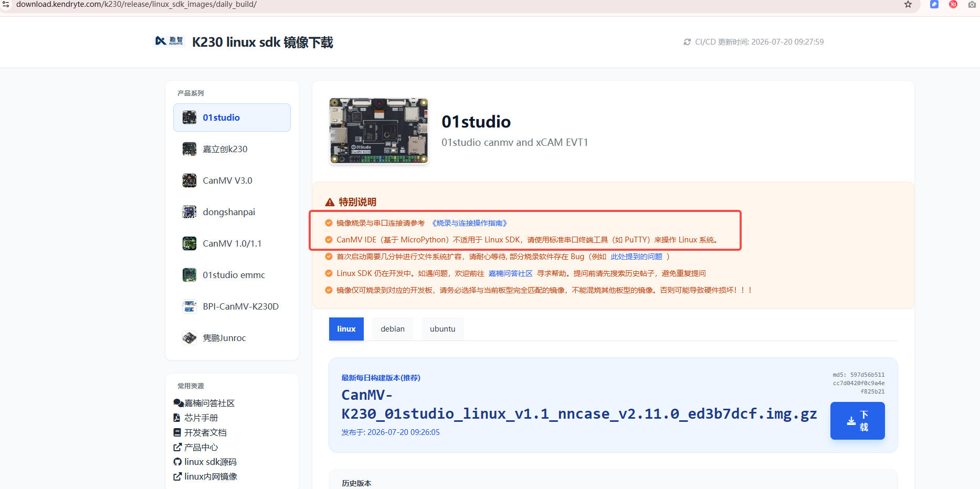Image resolution: width=980 pixels, height=489 pixels.
Task: Click the 01studio canmv and xCAM EVT1 subtitle
Action: (x=514, y=142)
